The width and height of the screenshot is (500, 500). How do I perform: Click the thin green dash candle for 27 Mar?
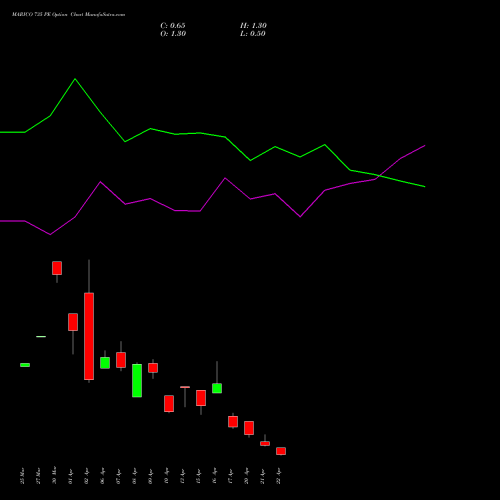pyautogui.click(x=41, y=337)
